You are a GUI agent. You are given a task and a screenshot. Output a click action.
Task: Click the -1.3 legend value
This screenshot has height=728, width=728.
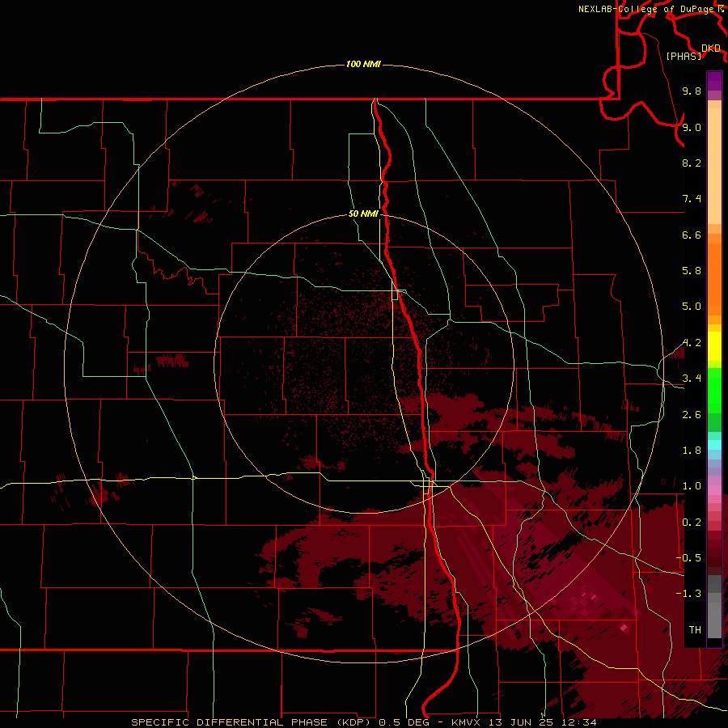click(x=688, y=594)
